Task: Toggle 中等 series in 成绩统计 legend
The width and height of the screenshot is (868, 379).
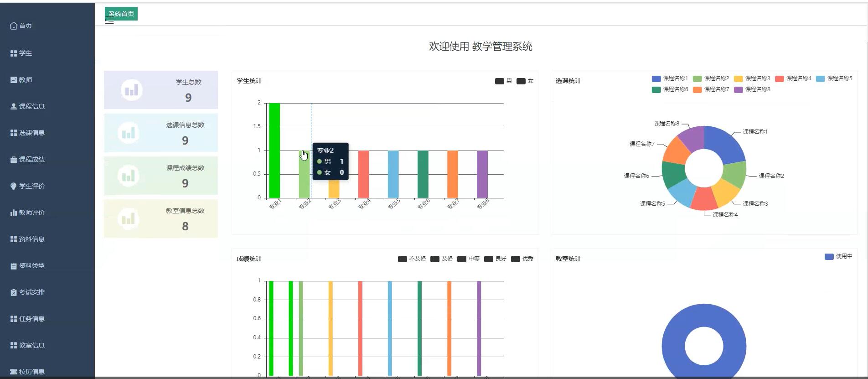Action: 469,259
